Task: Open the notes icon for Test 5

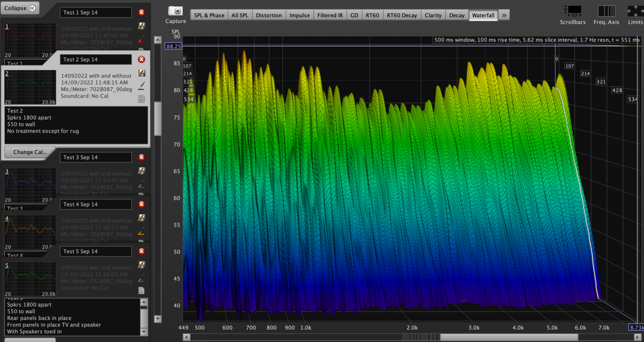Action: coord(142,291)
